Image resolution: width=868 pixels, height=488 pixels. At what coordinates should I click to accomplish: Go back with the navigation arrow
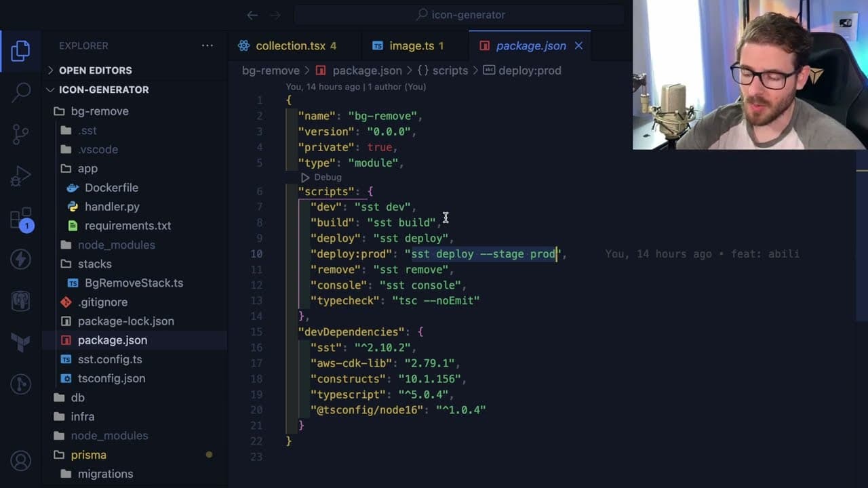(252, 15)
